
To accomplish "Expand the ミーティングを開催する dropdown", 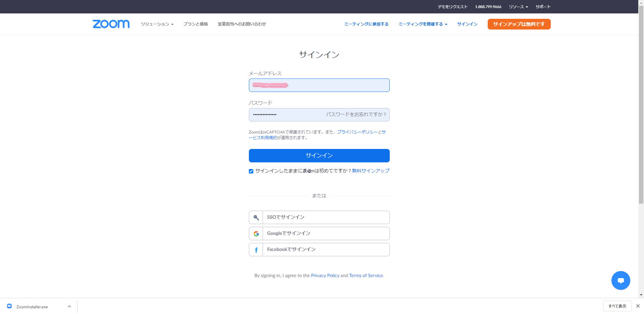I will pos(423,24).
